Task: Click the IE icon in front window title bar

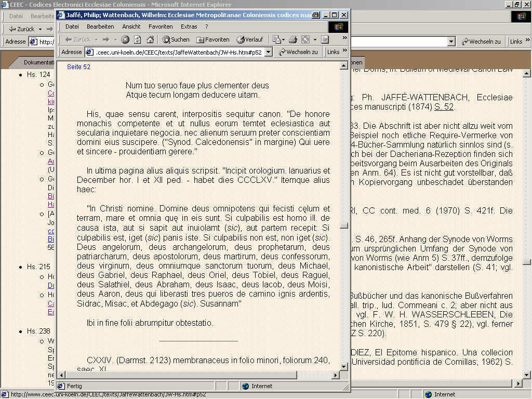Action: [x=61, y=15]
